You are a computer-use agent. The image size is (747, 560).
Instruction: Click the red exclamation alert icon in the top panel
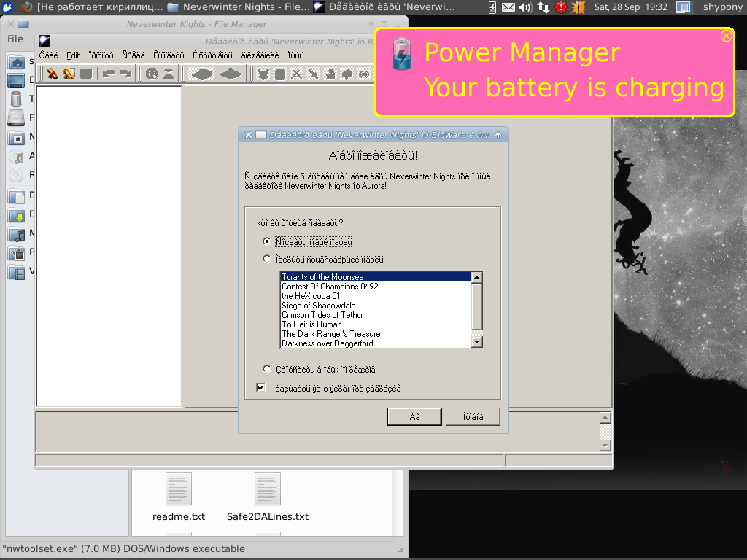[x=561, y=7]
